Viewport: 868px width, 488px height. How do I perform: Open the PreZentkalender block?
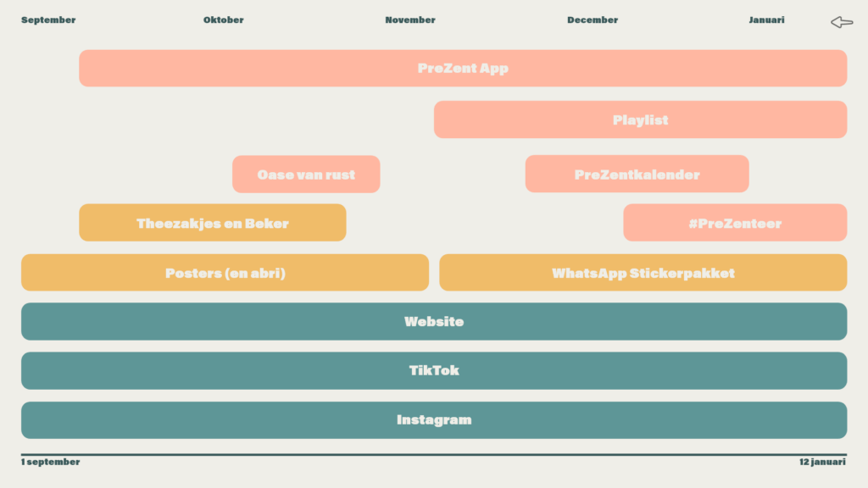(637, 174)
